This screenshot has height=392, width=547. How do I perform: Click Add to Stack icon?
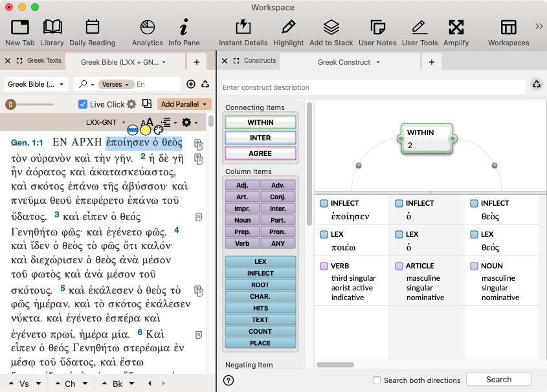coord(331,32)
